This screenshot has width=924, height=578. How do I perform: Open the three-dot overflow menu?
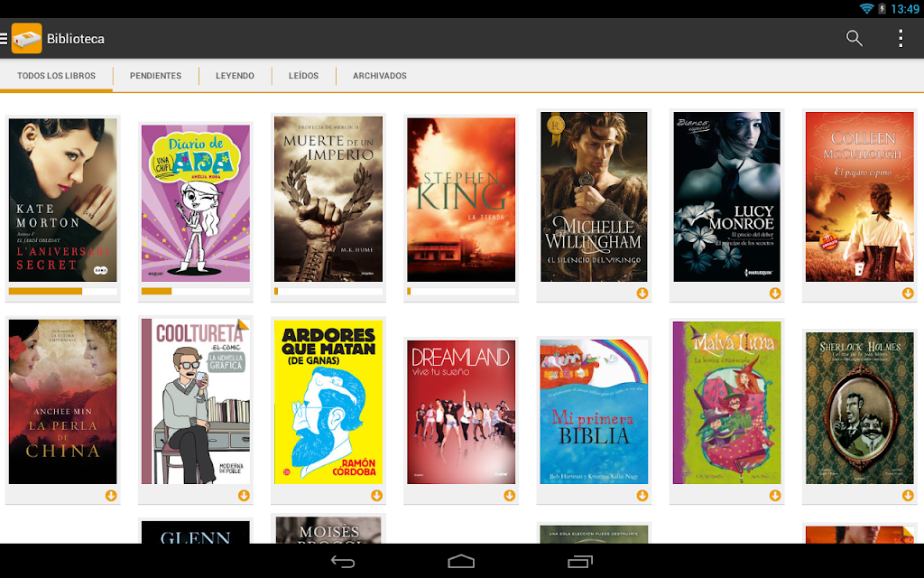pyautogui.click(x=901, y=38)
